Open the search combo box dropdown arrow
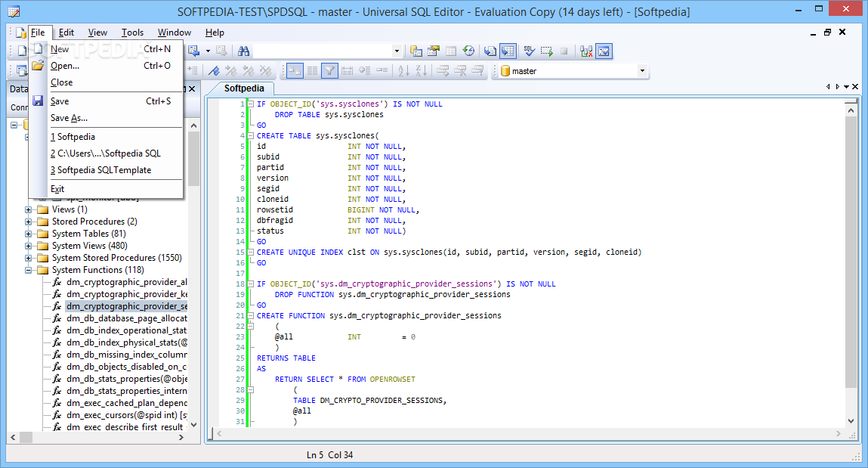 pos(397,51)
